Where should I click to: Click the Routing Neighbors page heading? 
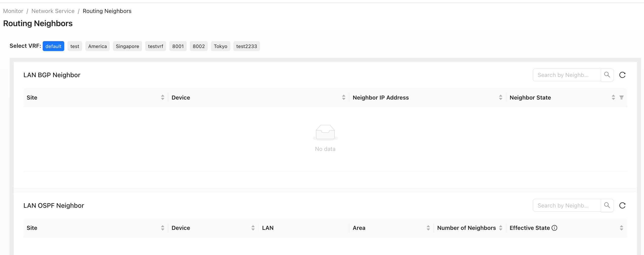pyautogui.click(x=38, y=23)
